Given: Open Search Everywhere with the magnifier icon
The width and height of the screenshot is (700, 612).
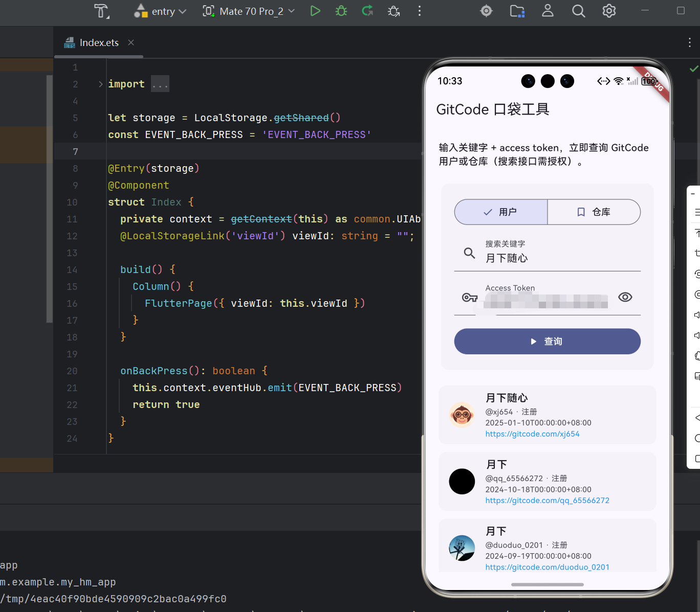Looking at the screenshot, I should click(x=578, y=11).
